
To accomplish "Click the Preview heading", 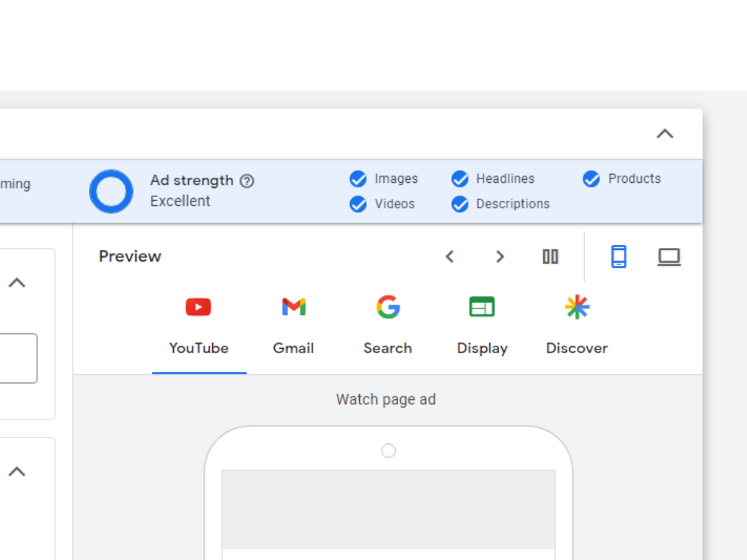I will coord(130,257).
